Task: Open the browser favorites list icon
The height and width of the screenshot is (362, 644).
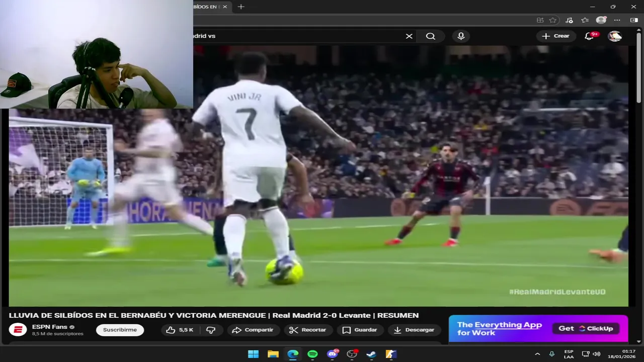Action: pos(585,20)
